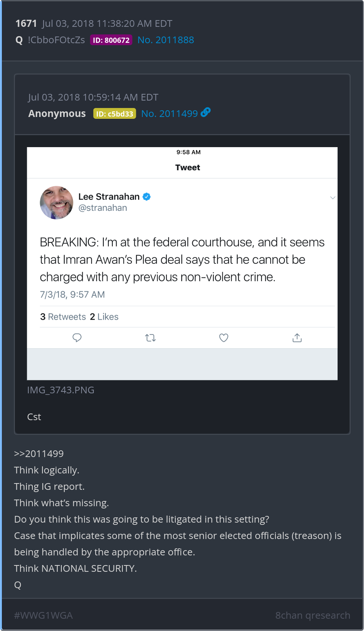Screen dimensions: 364x631
Task: Click the post number 1671
Action: [26, 23]
